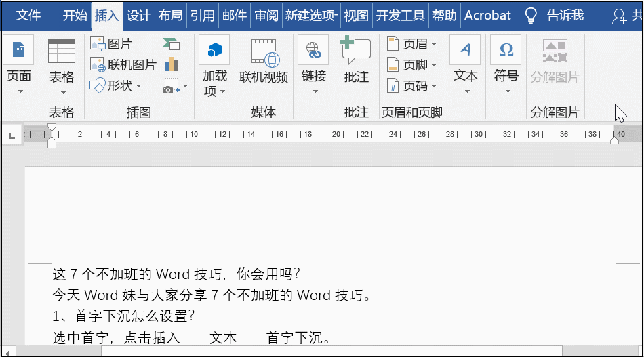Screen dimensions: 644x357
Task: Open the 新建选项 custom tab
Action: 311,16
